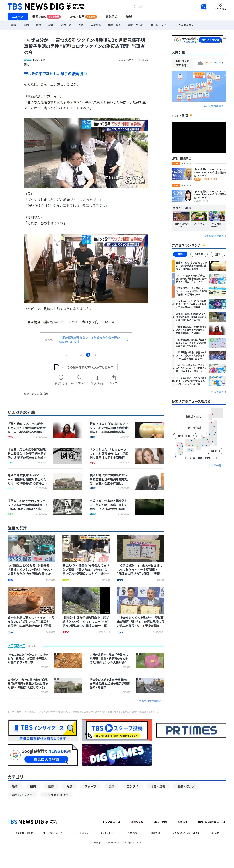Screen dimensions: 234x868
Task: Open the 地域 main tab
Action: tap(129, 17)
